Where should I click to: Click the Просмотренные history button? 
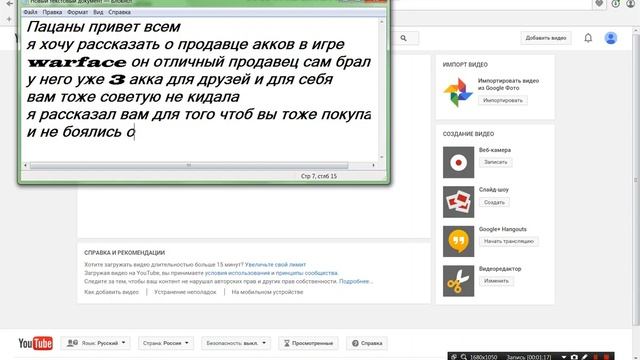(x=309, y=343)
